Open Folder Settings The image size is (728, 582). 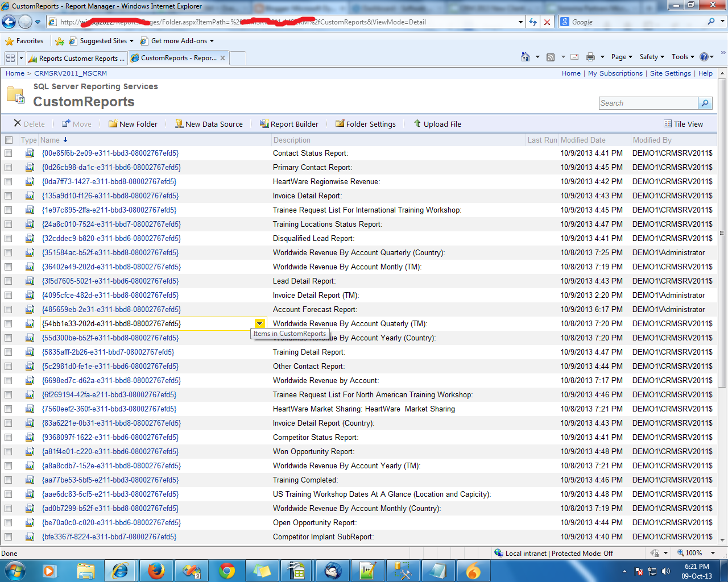coord(365,123)
